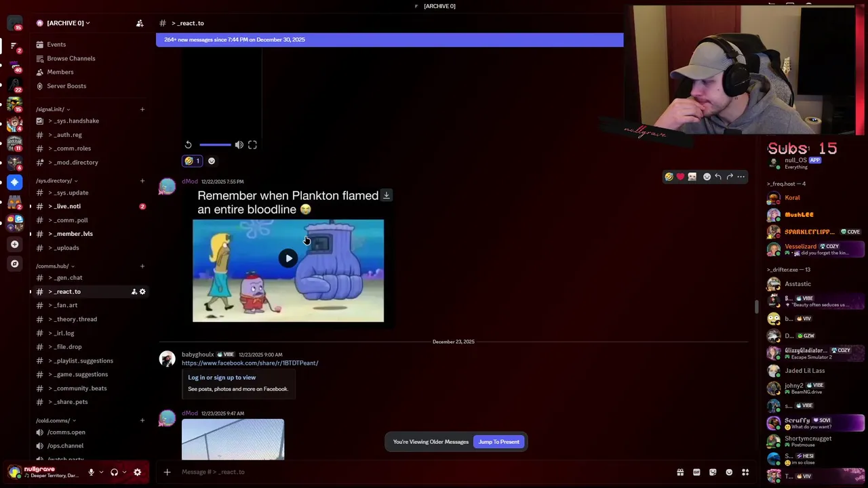React with the red heart emoji
The height and width of the screenshot is (488, 868).
(x=680, y=177)
